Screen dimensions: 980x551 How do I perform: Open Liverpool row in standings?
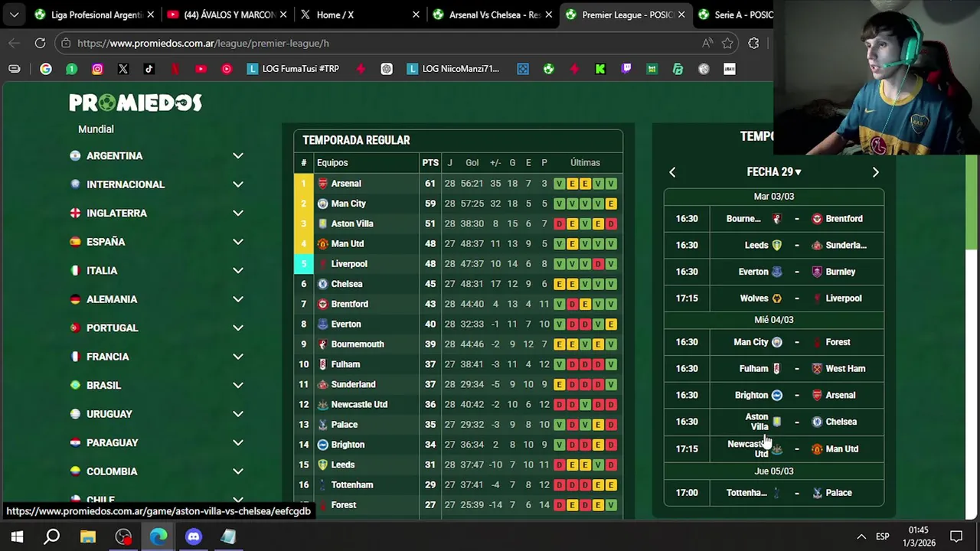click(458, 264)
